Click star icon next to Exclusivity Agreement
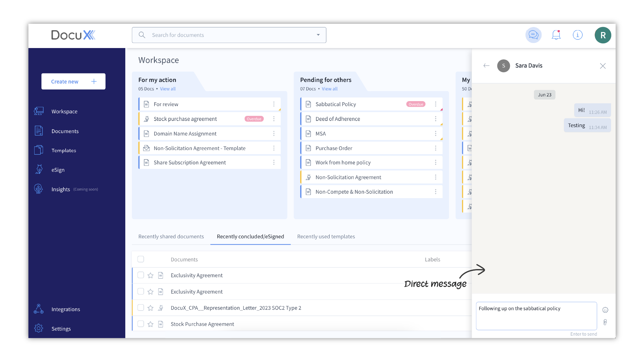The height and width of the screenshot is (362, 644). [150, 275]
